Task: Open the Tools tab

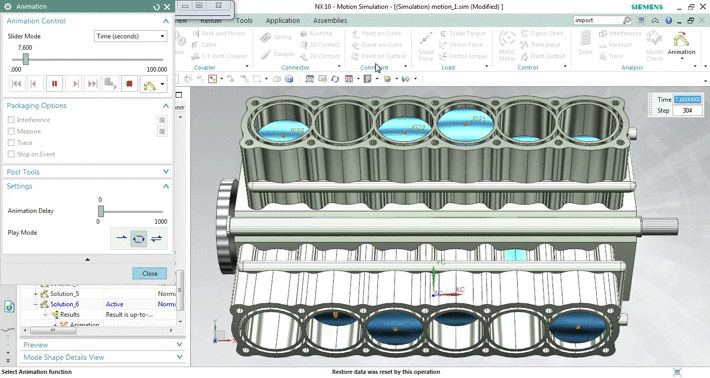Action: [x=244, y=20]
